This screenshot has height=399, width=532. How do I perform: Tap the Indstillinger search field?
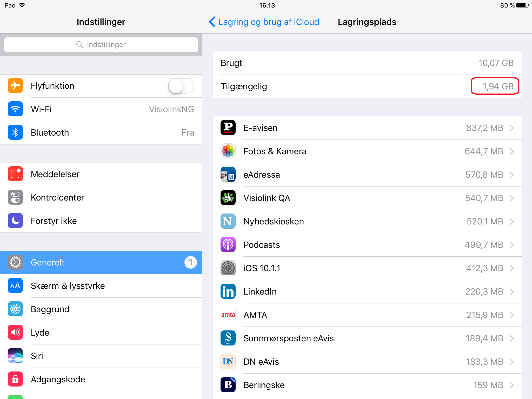[101, 45]
